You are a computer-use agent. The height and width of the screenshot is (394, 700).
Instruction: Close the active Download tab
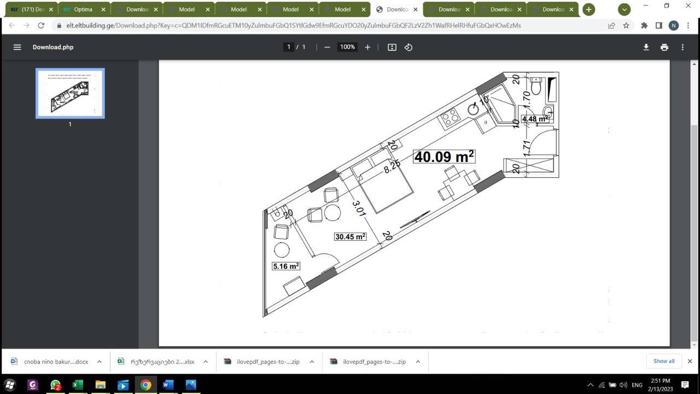click(x=415, y=9)
